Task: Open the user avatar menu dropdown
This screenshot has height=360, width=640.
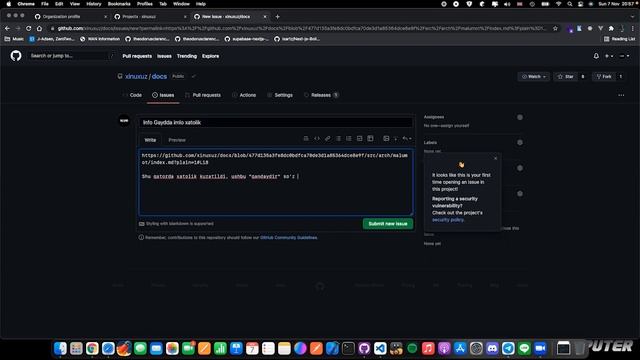Action: [x=624, y=56]
